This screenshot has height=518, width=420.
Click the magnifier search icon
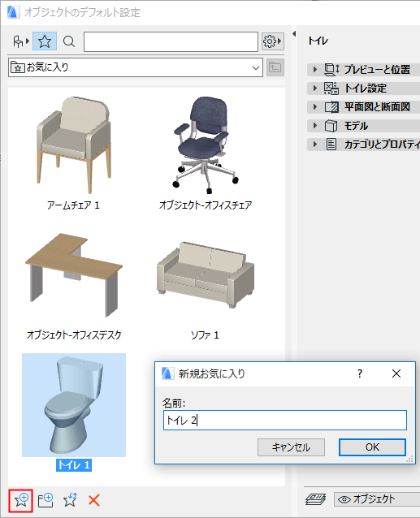coord(69,41)
